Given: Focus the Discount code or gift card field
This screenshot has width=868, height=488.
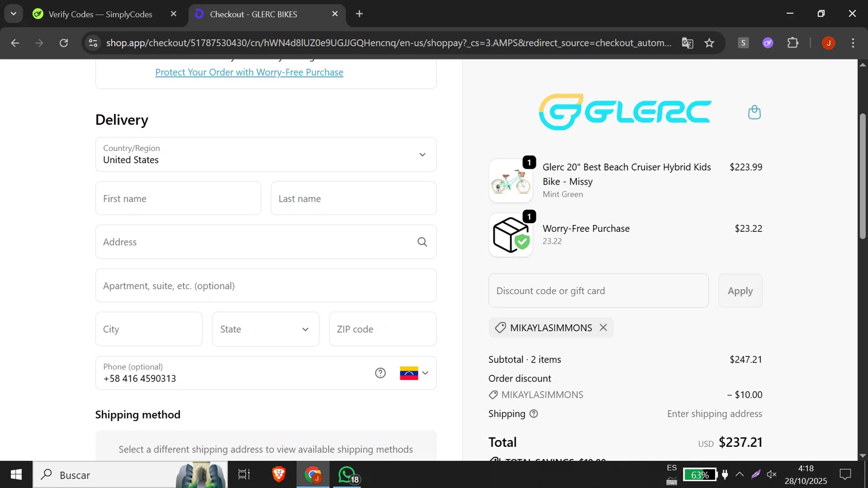Looking at the screenshot, I should coord(598,291).
